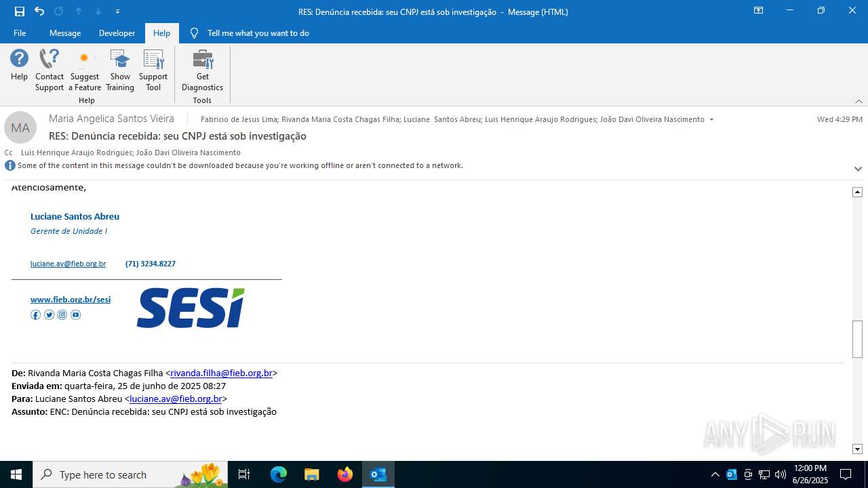Open the Windows Start menu
The image size is (868, 488).
[16, 474]
